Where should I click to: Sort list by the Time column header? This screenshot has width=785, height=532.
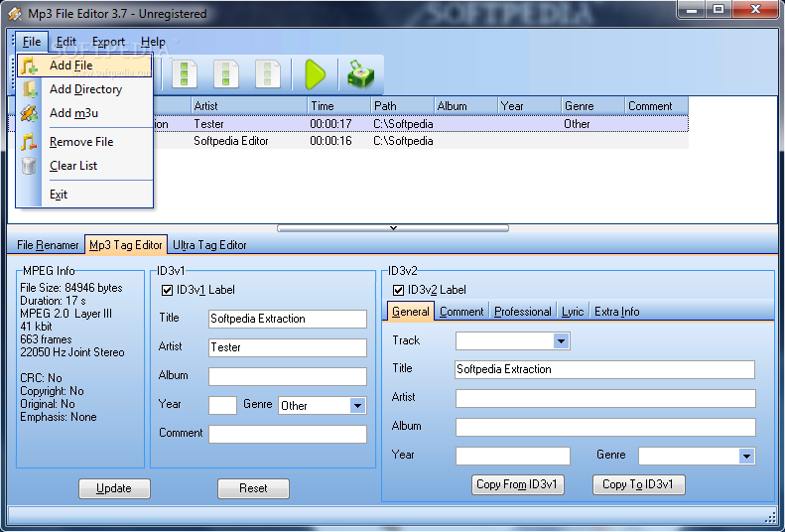tap(339, 106)
